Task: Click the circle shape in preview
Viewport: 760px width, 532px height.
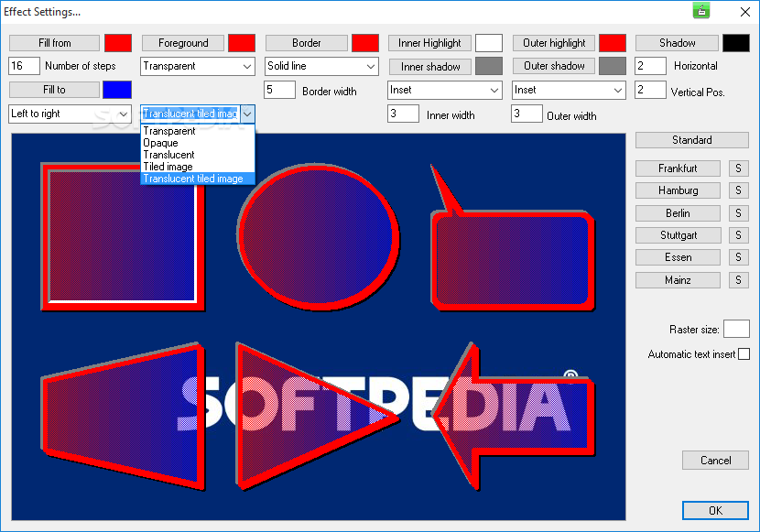Action: [318, 236]
